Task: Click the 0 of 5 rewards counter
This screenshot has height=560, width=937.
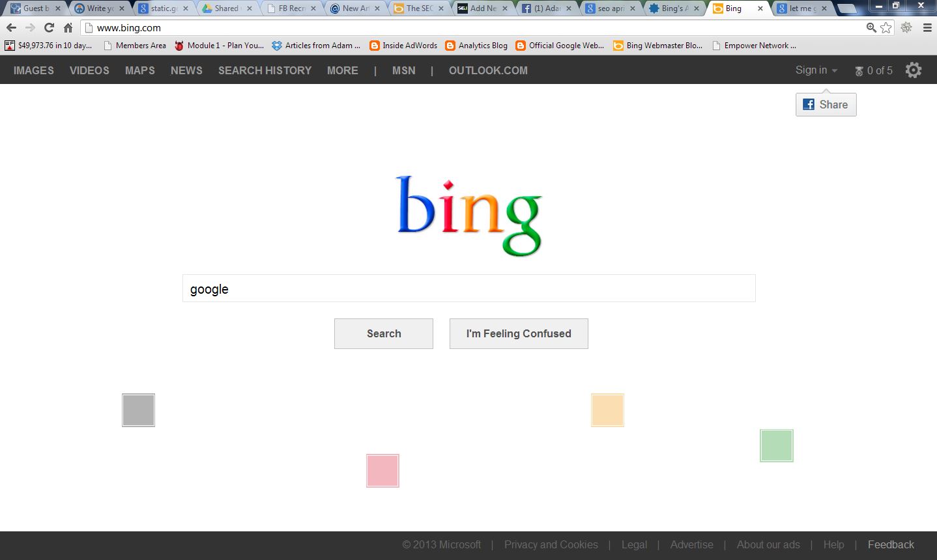Action: point(880,70)
